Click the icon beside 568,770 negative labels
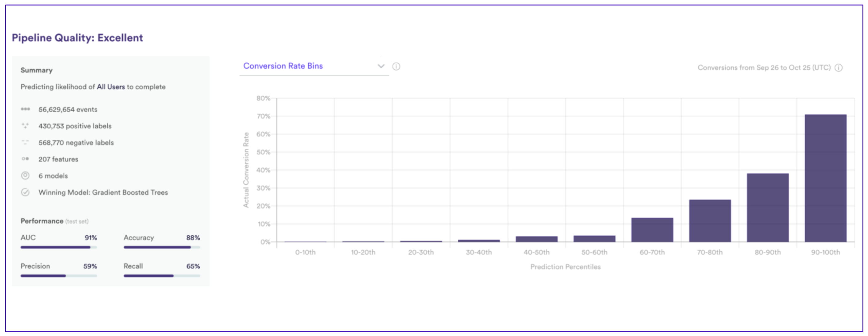Screen dimensions: 868x336 coord(25,142)
